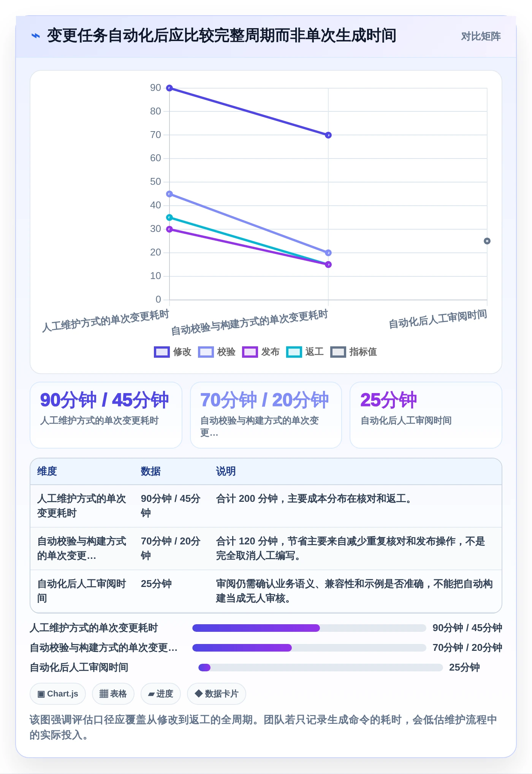The height and width of the screenshot is (774, 532).
Task: Open the 90分钟 / 45分钟 data card
Action: pos(106,415)
